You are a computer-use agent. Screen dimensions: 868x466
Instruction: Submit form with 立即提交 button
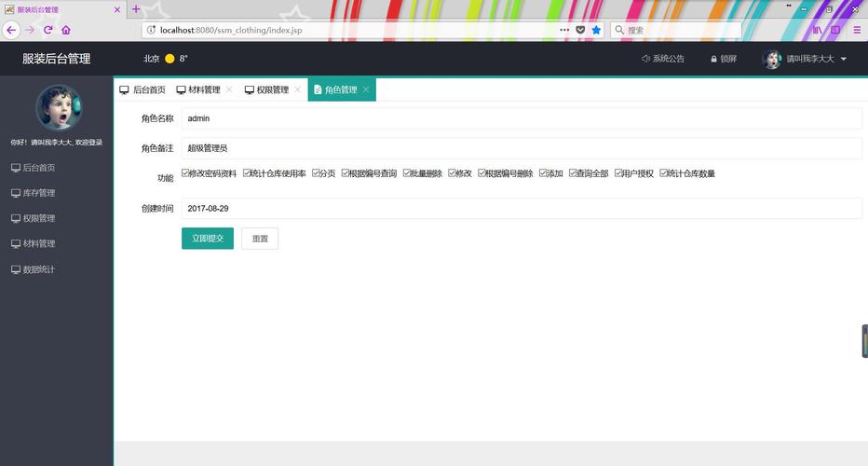208,239
